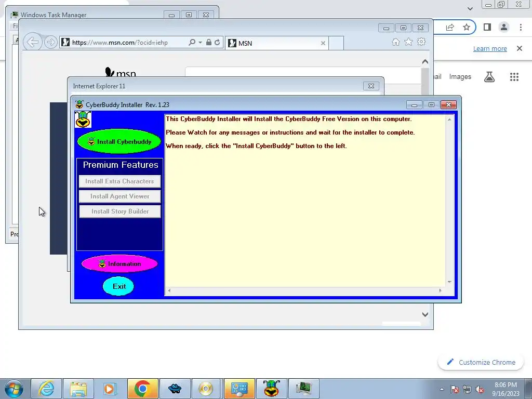Close the MSN tab in IE

(x=323, y=43)
